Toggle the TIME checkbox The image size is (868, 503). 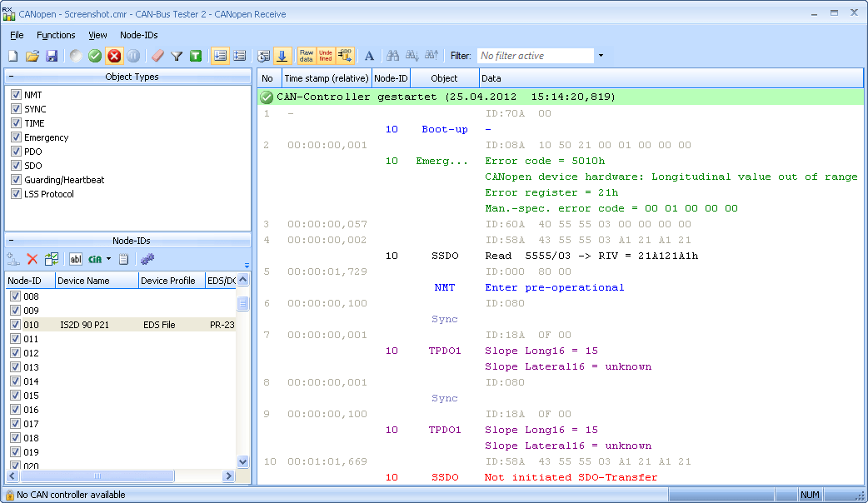(x=16, y=123)
